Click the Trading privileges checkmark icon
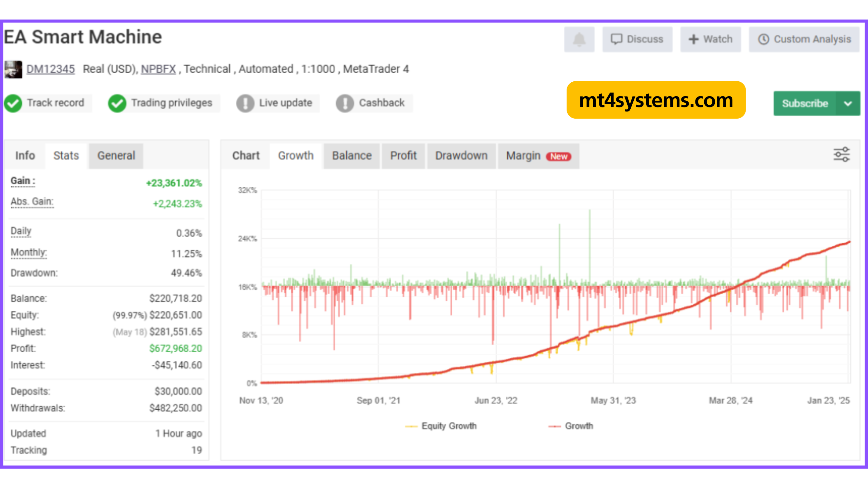Viewport: 868px width, 488px height. [x=117, y=103]
